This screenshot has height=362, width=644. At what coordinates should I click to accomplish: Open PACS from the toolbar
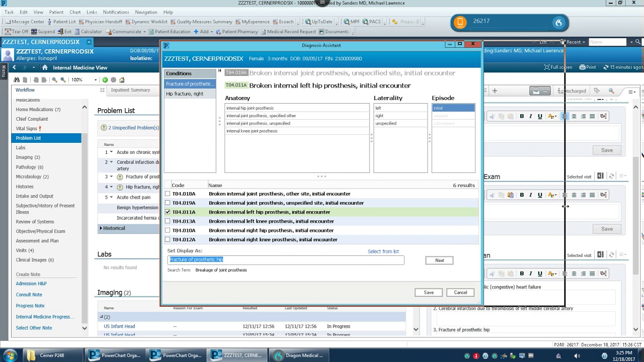(x=371, y=22)
